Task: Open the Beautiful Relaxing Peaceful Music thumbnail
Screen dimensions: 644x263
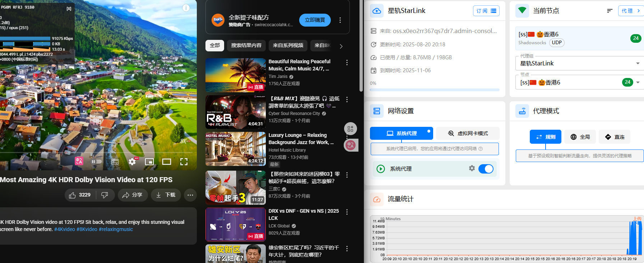Action: pyautogui.click(x=236, y=75)
